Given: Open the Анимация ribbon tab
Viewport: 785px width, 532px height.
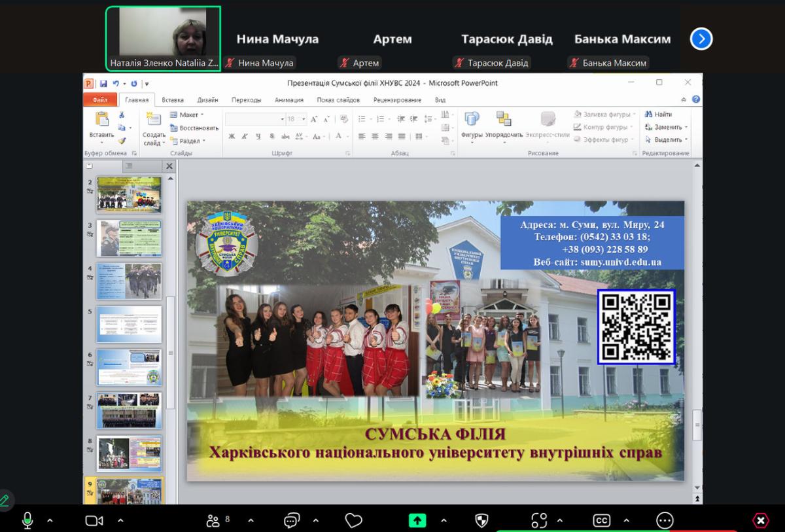Looking at the screenshot, I should [288, 100].
